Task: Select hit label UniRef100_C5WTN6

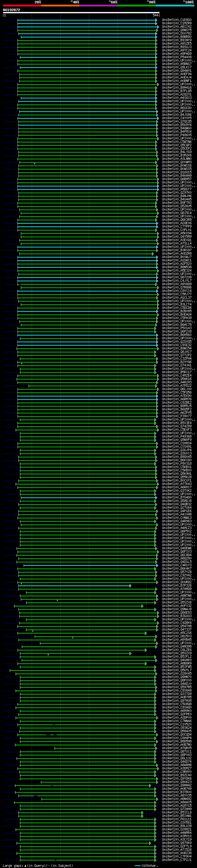Action: [x=176, y=142]
